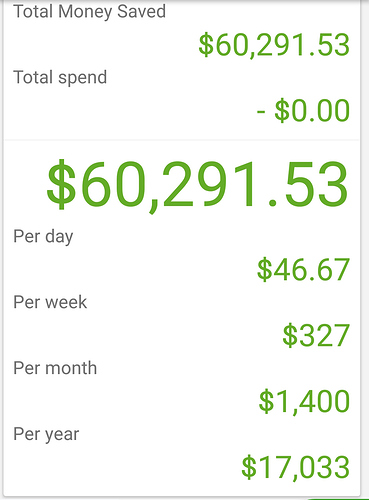Click the minus sign before $0.00
Viewport: 369px width, 500px height.
pos(261,112)
